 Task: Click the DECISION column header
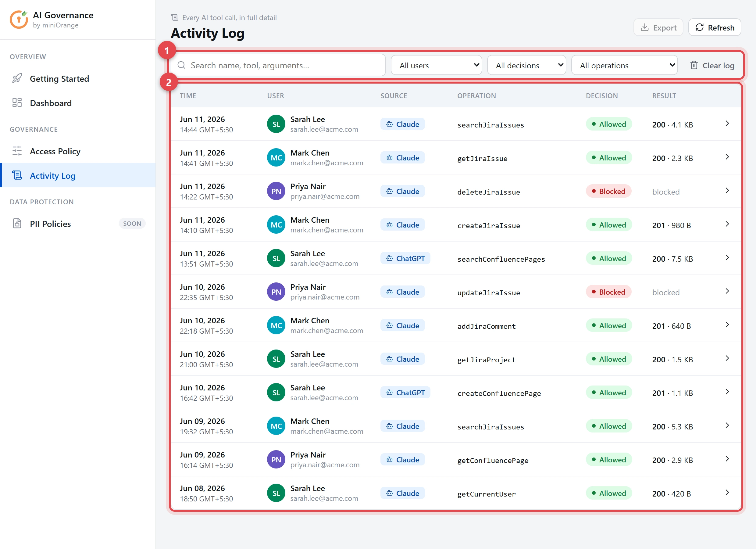[602, 96]
